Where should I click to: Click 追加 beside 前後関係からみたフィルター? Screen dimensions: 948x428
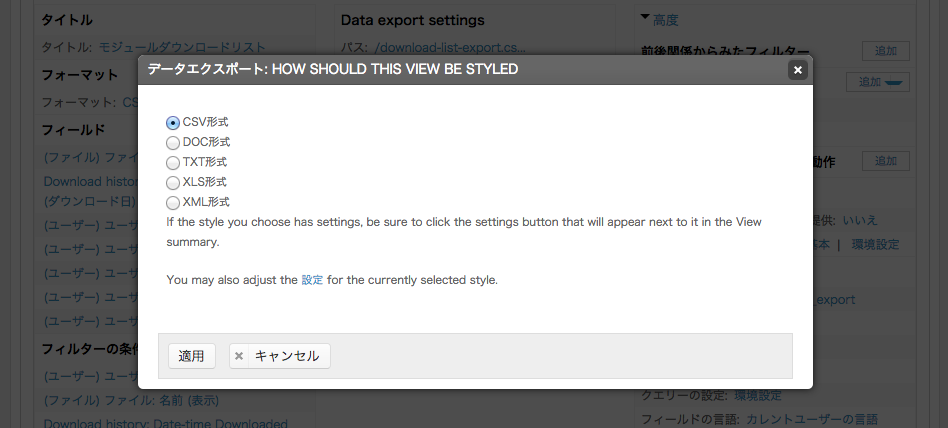tap(885, 51)
